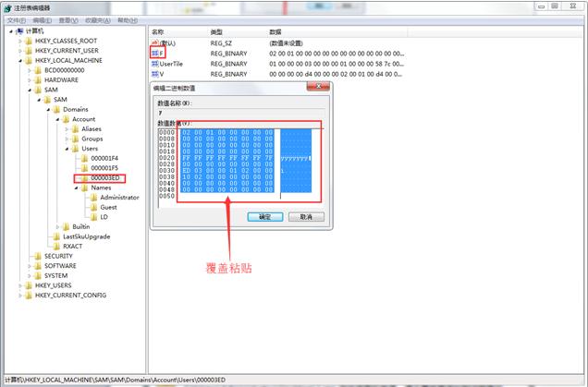Click the 注册表编辑器 title bar icon

(x=8, y=8)
